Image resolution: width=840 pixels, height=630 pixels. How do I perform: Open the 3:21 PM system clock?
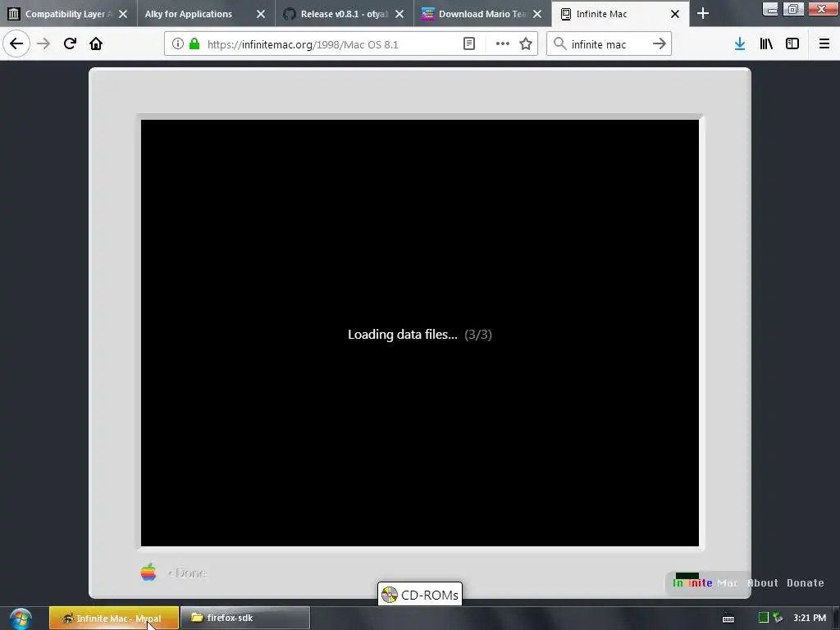click(x=810, y=618)
